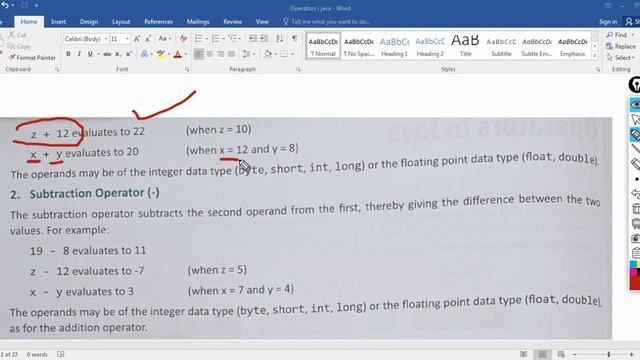This screenshot has width=640, height=360.
Task: Create a multilevel list
Action: click(x=232, y=39)
